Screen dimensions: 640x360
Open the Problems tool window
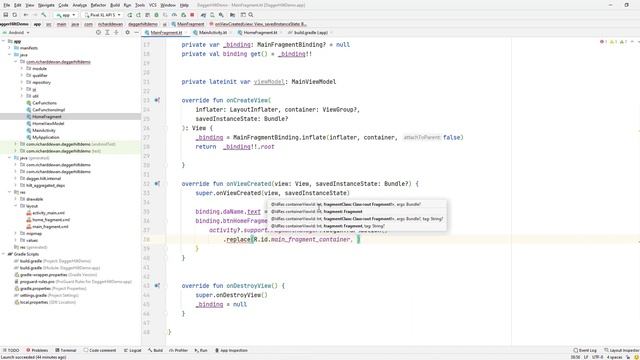tap(37, 350)
